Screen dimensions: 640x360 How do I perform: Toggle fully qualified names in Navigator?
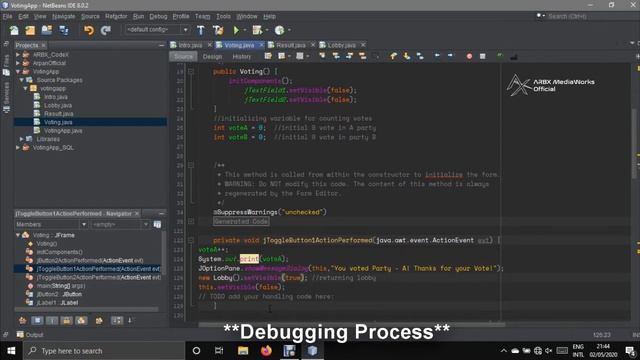pyautogui.click(x=99, y=320)
